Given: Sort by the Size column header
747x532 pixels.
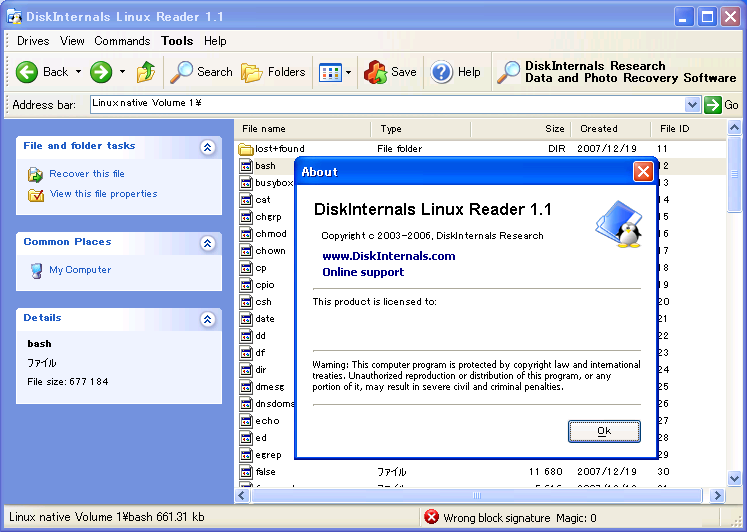Looking at the screenshot, I should [x=521, y=129].
